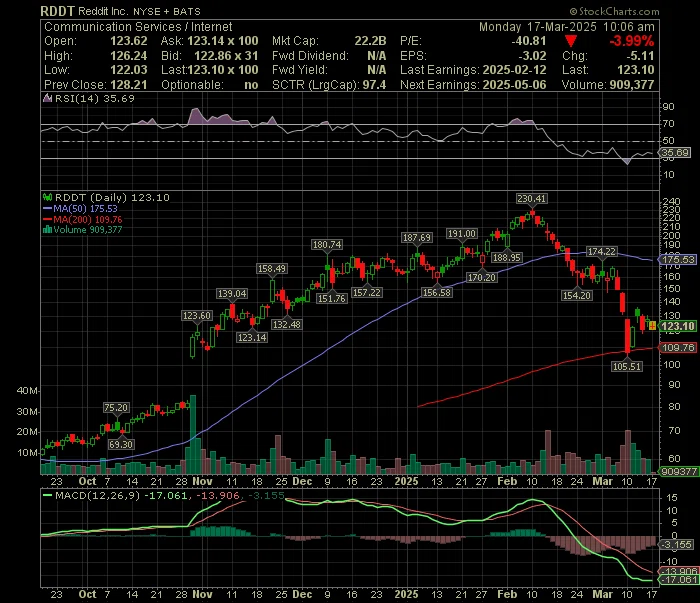The height and width of the screenshot is (603, 700).
Task: Click the 123.14 price annotation
Action: [x=252, y=337]
